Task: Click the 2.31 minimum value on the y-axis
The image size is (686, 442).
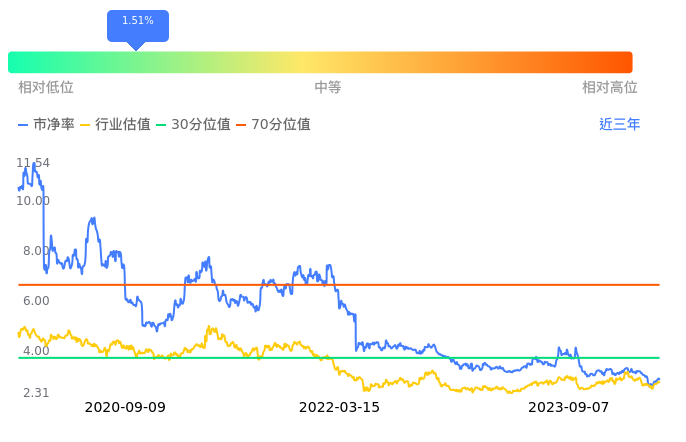Action: point(36,393)
